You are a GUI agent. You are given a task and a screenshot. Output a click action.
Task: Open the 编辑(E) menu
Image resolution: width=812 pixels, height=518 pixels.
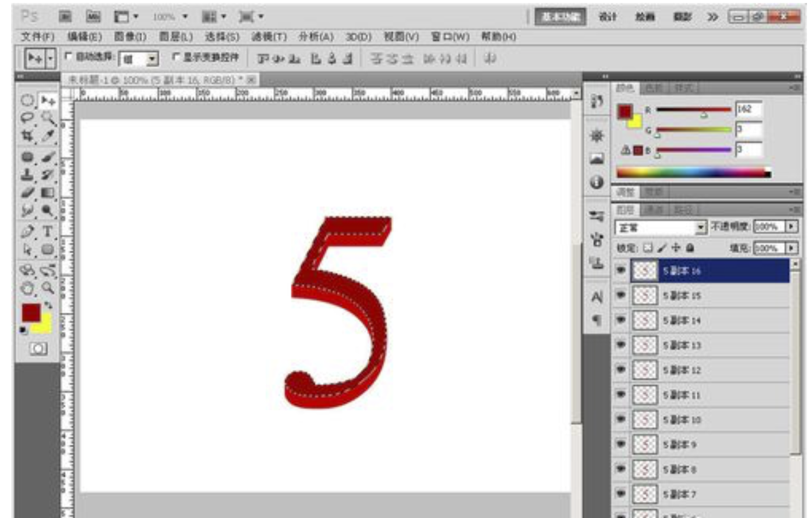pos(84,37)
